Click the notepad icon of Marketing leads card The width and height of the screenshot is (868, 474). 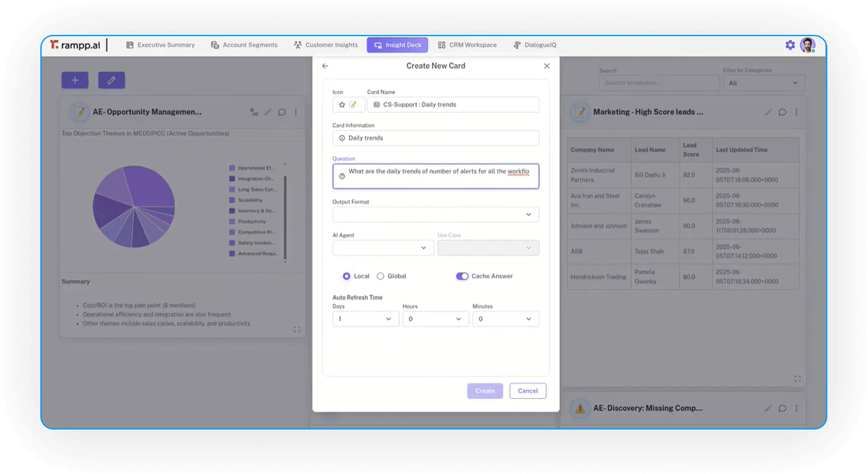[x=580, y=112]
